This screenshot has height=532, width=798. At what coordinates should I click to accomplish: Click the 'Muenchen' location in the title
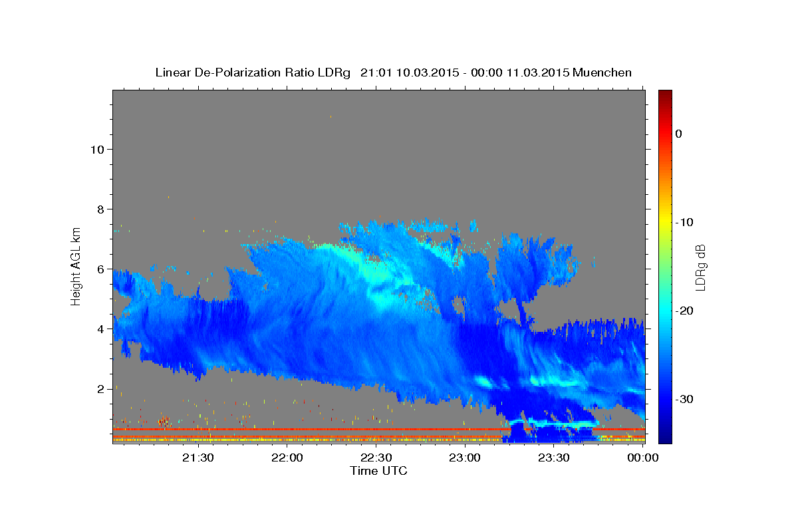pos(602,72)
